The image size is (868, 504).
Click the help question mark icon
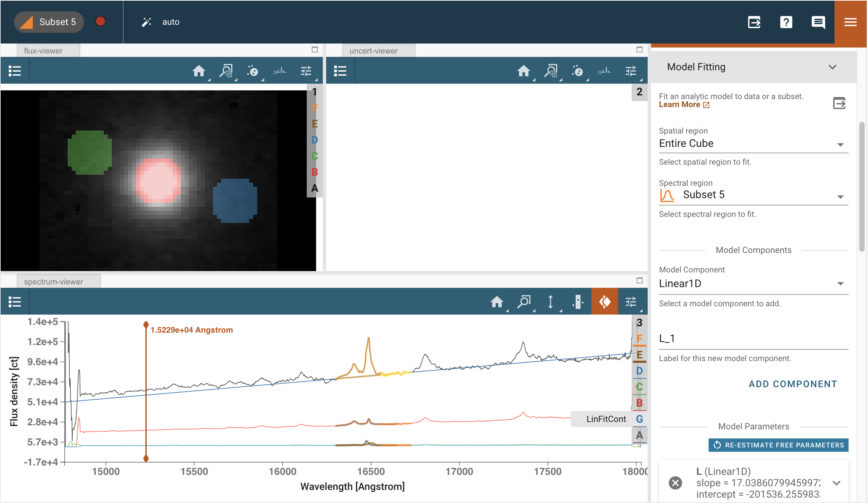click(786, 22)
